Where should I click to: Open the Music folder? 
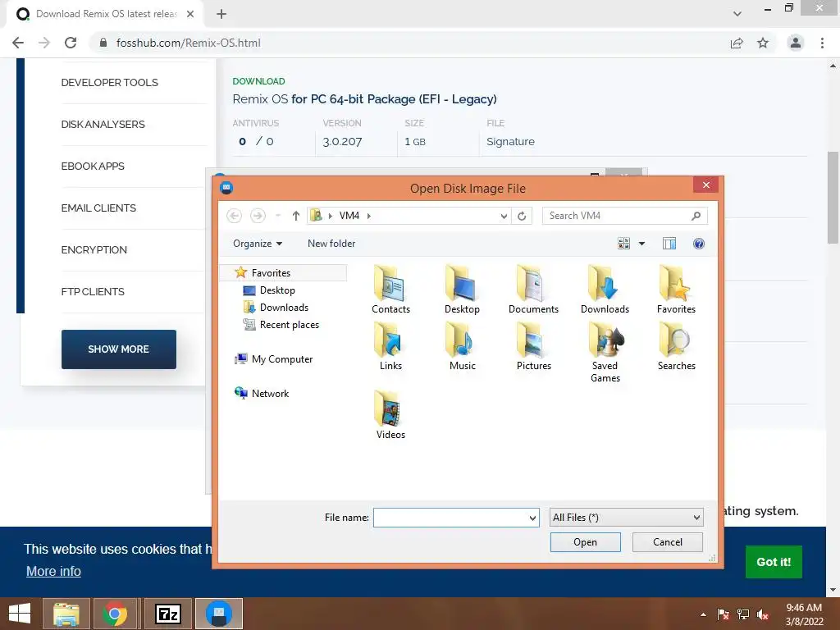tap(463, 346)
